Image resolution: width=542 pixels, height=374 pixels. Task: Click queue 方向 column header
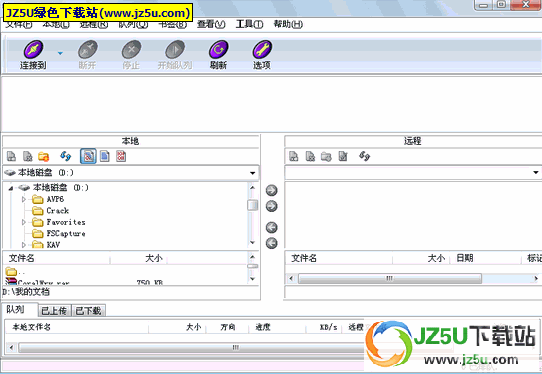click(227, 327)
